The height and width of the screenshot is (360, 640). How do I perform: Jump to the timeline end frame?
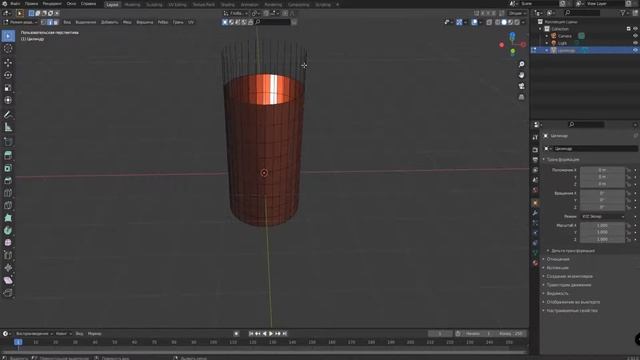tap(285, 333)
